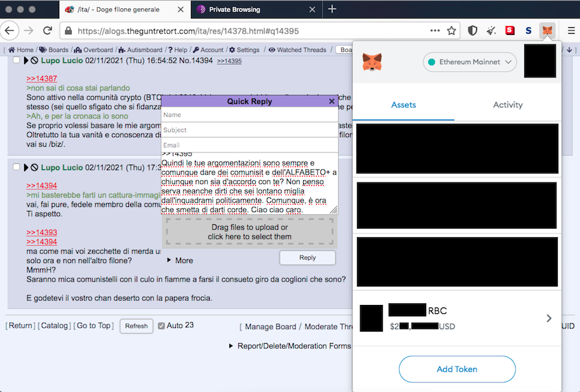Open the tracking protection shield icon
This screenshot has width=580, height=392.
473,30
